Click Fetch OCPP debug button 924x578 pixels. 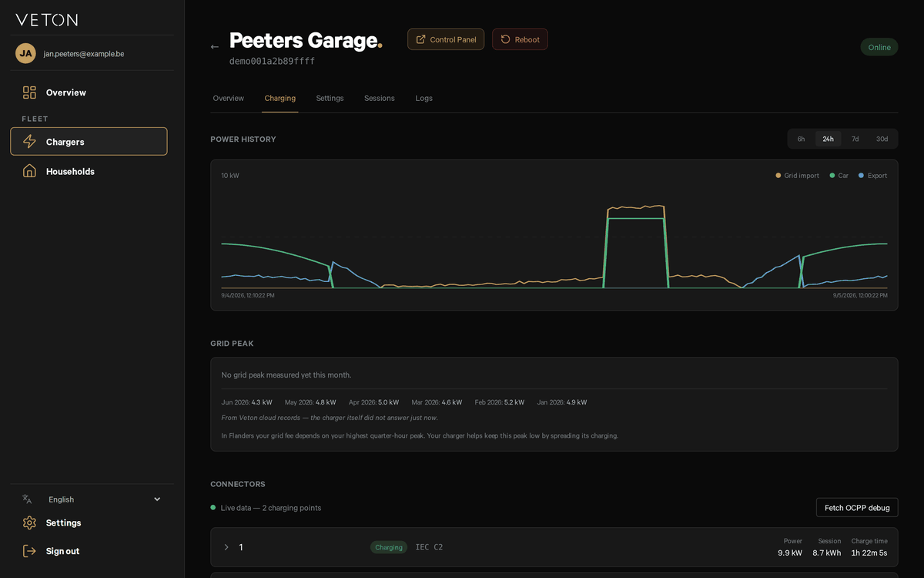pyautogui.click(x=857, y=507)
